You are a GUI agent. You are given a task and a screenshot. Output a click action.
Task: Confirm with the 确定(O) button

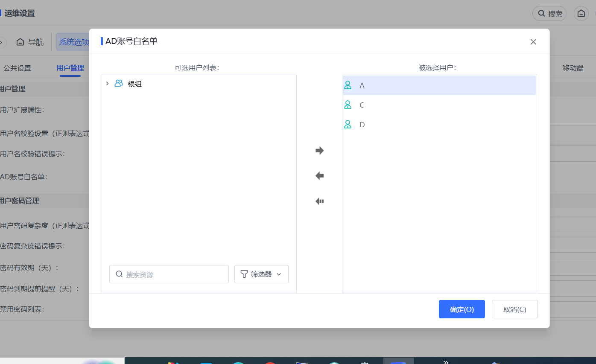[x=462, y=309]
